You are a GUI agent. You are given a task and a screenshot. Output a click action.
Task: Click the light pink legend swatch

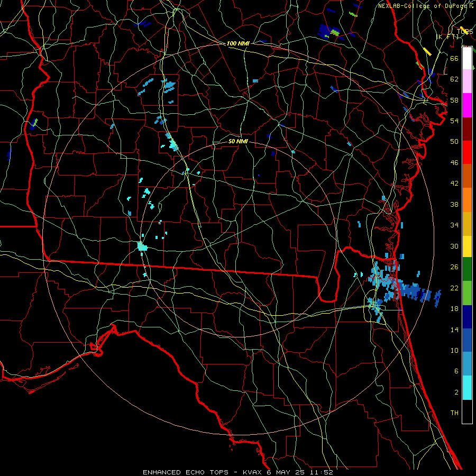pyautogui.click(x=467, y=81)
